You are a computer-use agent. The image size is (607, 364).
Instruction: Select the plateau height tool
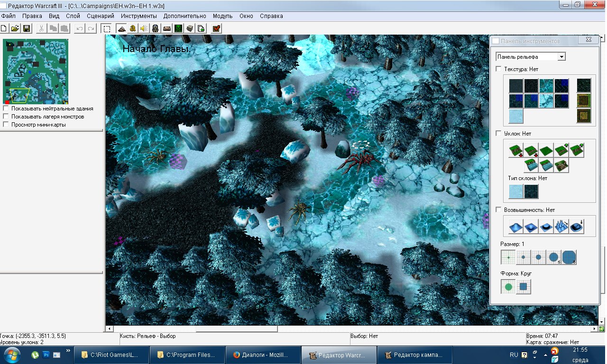click(546, 227)
